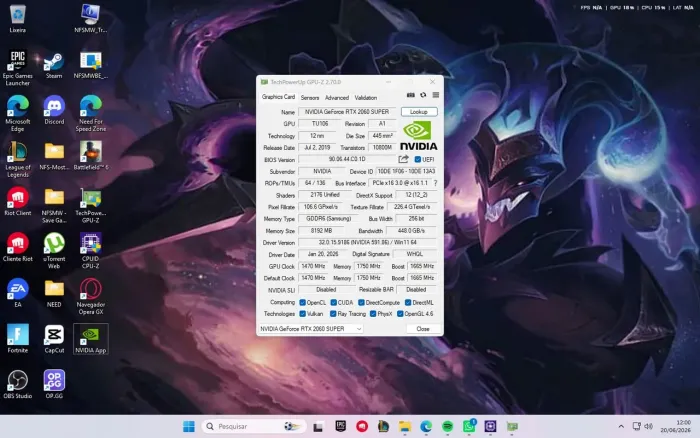Click the Pesquisar taskbar search box

[253, 426]
